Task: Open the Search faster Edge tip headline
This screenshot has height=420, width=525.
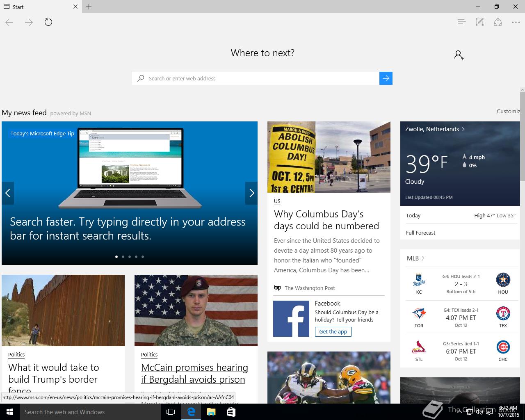Action: [x=128, y=228]
